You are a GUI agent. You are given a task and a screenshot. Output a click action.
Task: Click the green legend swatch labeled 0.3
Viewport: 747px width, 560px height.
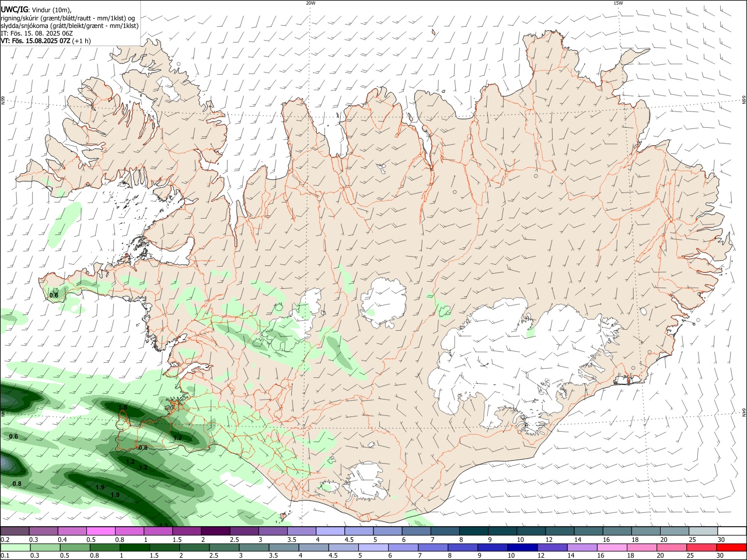click(44, 548)
